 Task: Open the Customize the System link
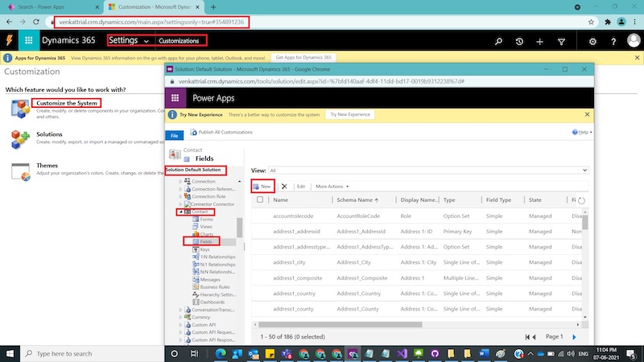click(67, 103)
